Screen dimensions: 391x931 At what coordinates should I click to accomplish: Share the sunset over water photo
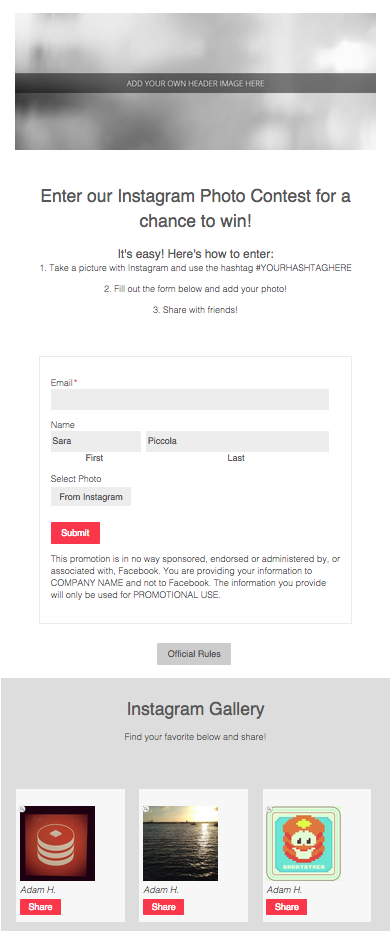pyautogui.click(x=163, y=907)
